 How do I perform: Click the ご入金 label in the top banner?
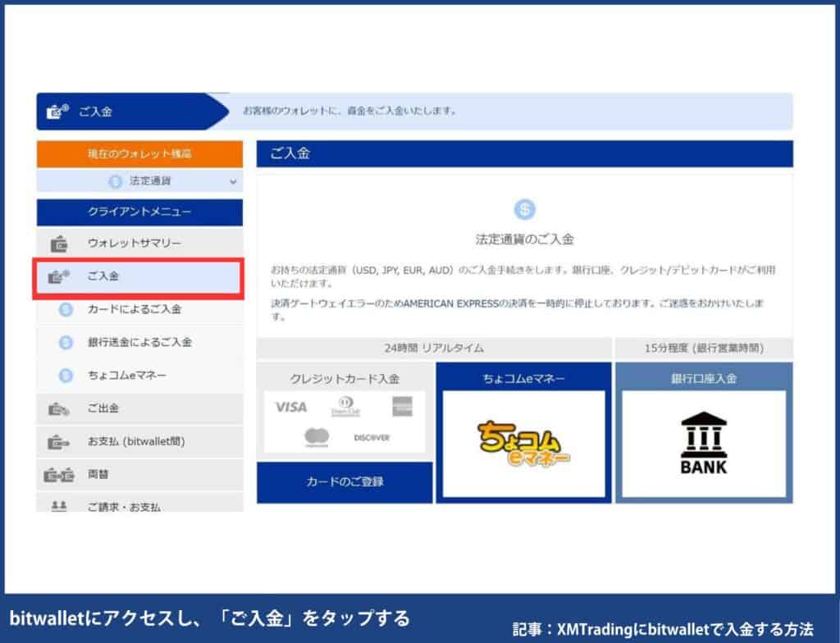point(95,112)
